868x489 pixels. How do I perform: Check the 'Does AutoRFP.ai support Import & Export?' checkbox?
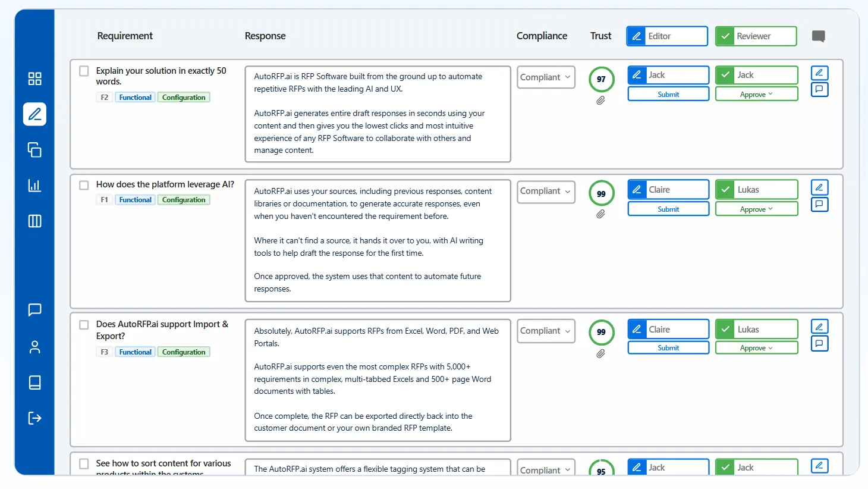point(84,325)
